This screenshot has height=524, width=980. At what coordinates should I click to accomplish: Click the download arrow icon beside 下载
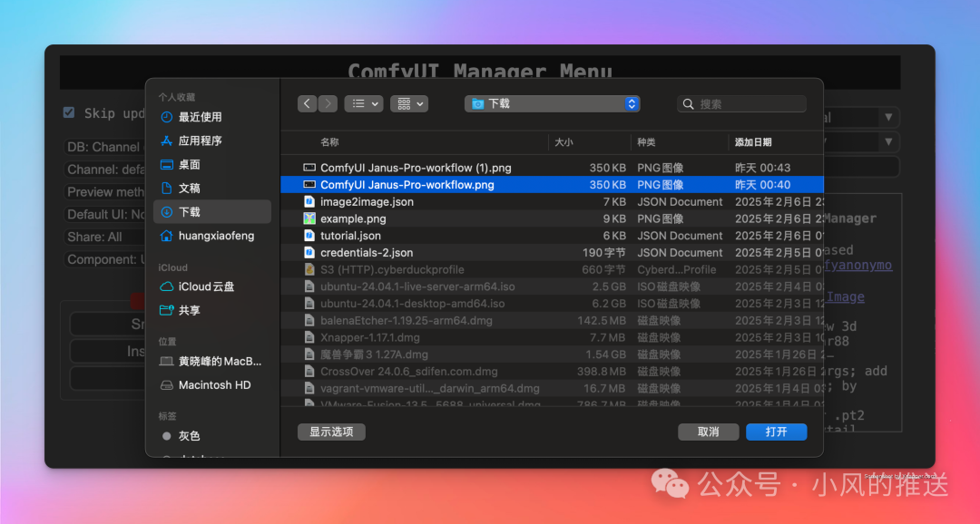pos(166,212)
